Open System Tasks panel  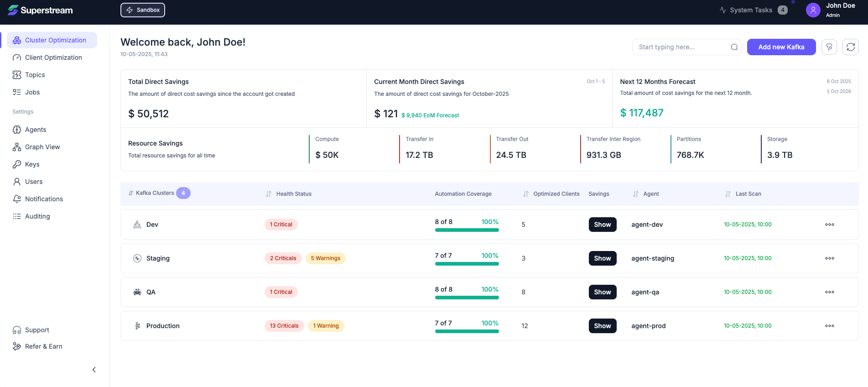[753, 10]
